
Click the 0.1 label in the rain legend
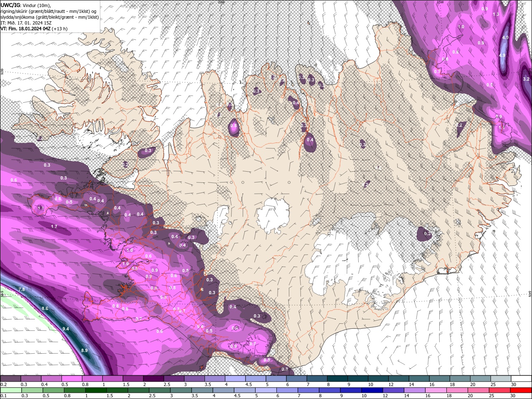click(x=4, y=396)
